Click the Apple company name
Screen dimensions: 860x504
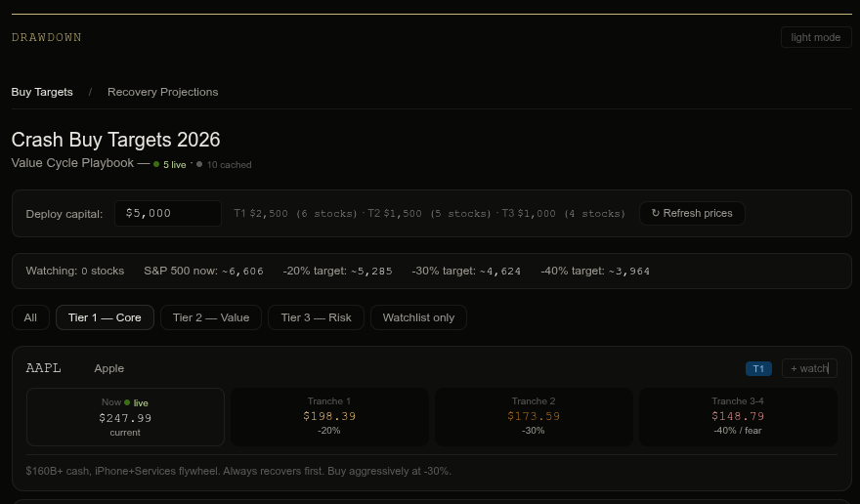pyautogui.click(x=109, y=368)
